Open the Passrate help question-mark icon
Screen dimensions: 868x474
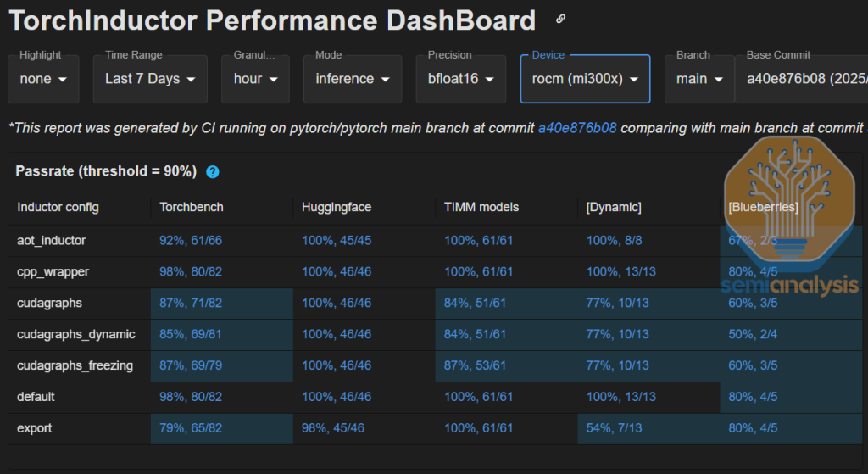click(x=213, y=171)
